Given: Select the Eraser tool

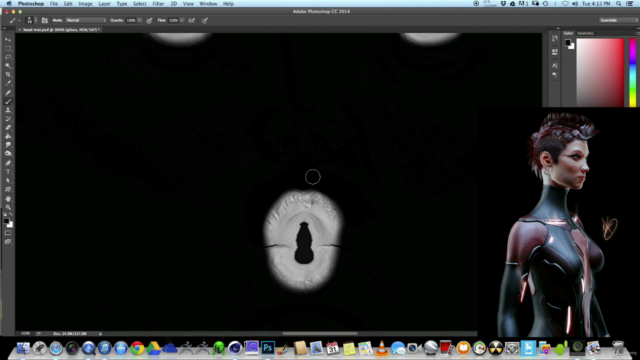Looking at the screenshot, I should tap(8, 128).
